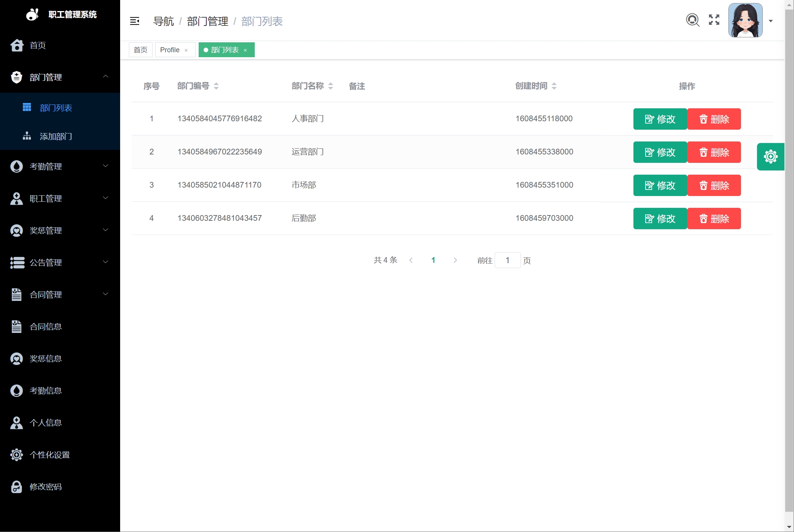
Task: Open 修改密码 lock icon in the sidebar
Action: coord(16,487)
